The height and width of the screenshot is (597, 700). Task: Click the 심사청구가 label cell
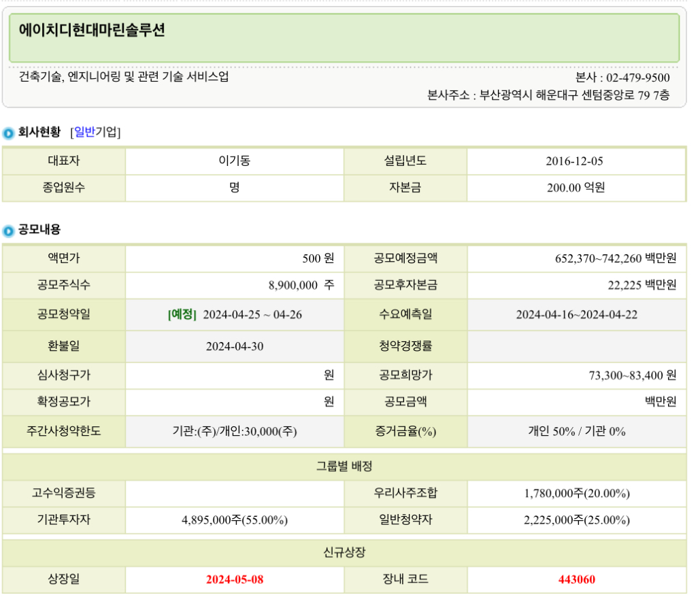[x=64, y=375]
